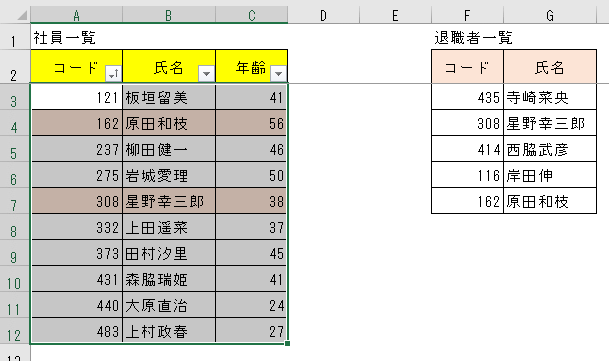Click age cell 37
Screen dimensions: 609x361
[251, 227]
